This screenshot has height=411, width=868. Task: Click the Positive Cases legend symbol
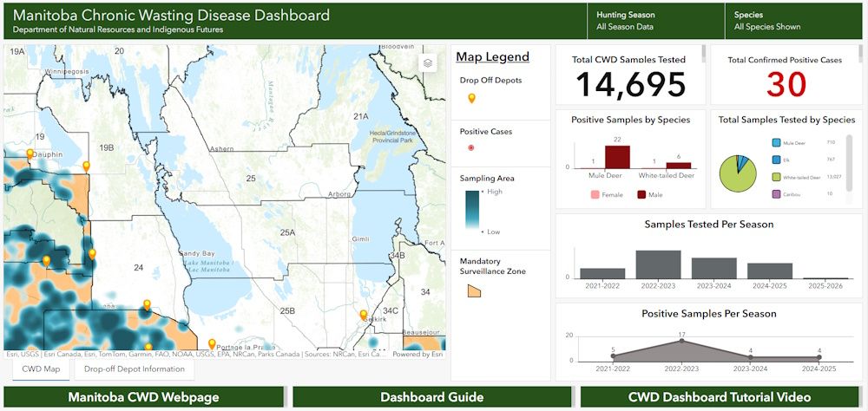471,148
